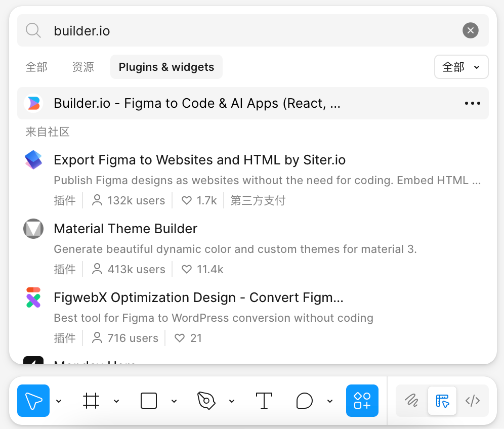Switch to the 全部 tab
The height and width of the screenshot is (429, 504).
(36, 67)
